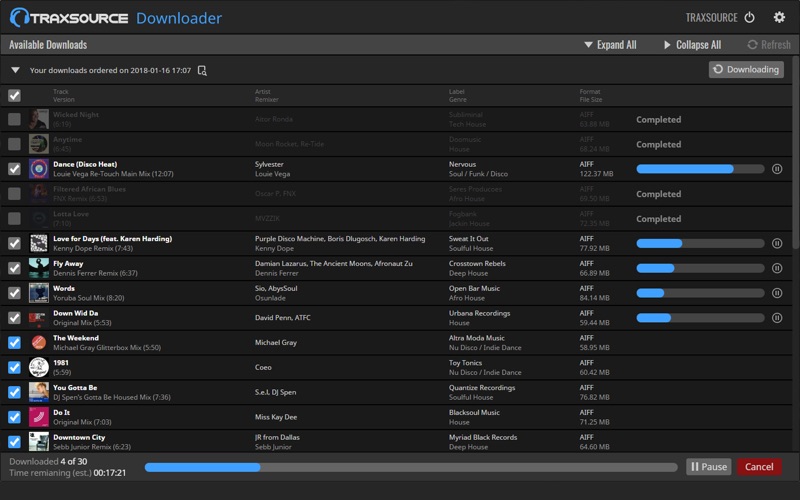Uncheck the Downtown City checkbox
Viewport: 800px width, 500px height.
[x=14, y=442]
